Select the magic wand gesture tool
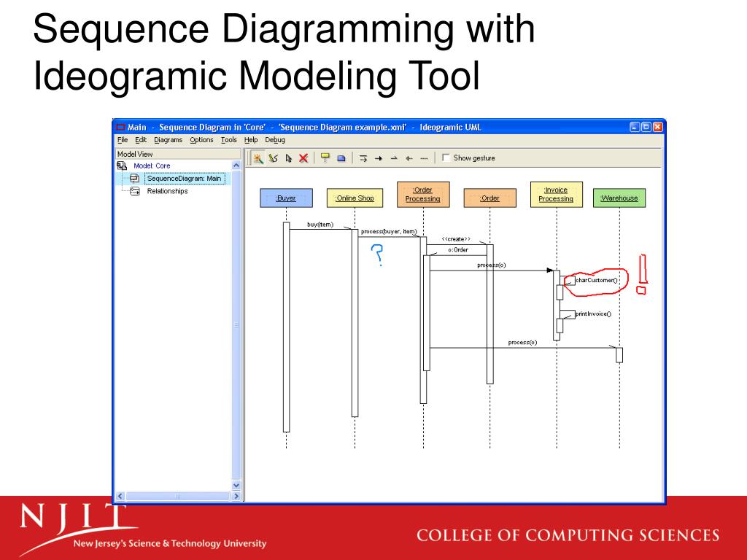The height and width of the screenshot is (560, 747). coord(258,158)
